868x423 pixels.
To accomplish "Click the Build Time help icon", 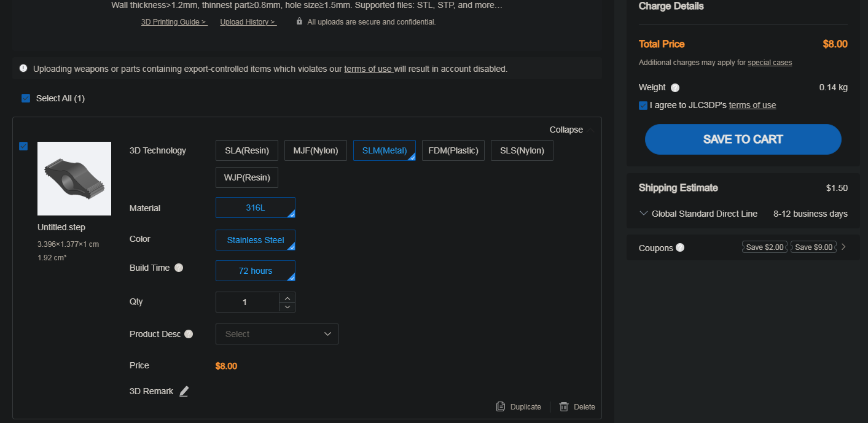I will click(x=179, y=268).
